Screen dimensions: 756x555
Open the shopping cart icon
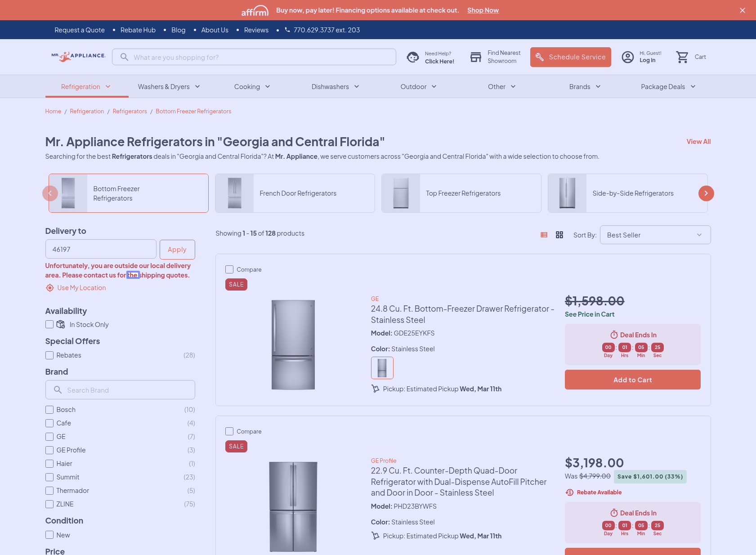pyautogui.click(x=682, y=57)
